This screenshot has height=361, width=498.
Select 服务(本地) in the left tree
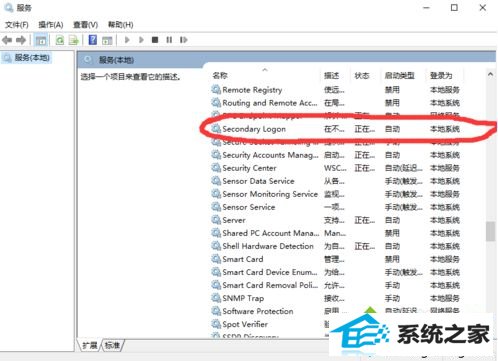32,58
